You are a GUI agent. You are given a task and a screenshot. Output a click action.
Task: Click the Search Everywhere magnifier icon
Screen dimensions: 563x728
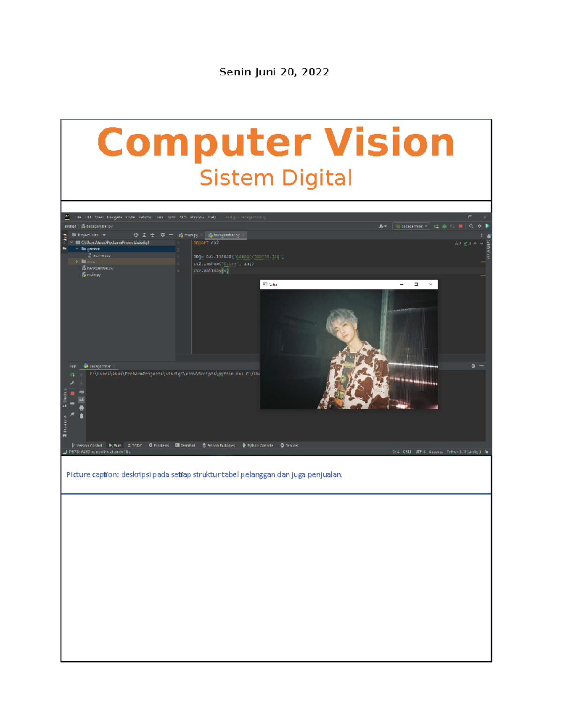(x=470, y=225)
